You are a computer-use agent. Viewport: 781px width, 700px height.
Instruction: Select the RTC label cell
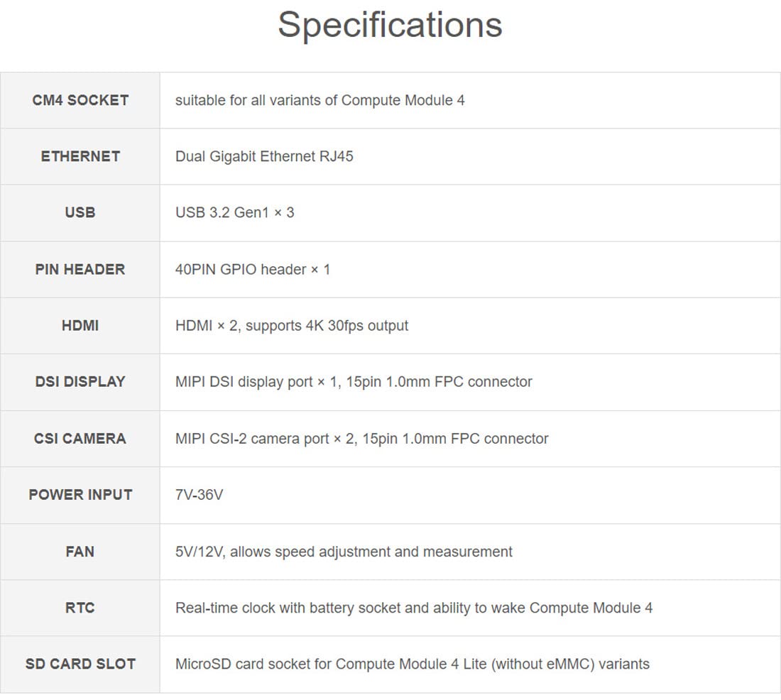80,607
